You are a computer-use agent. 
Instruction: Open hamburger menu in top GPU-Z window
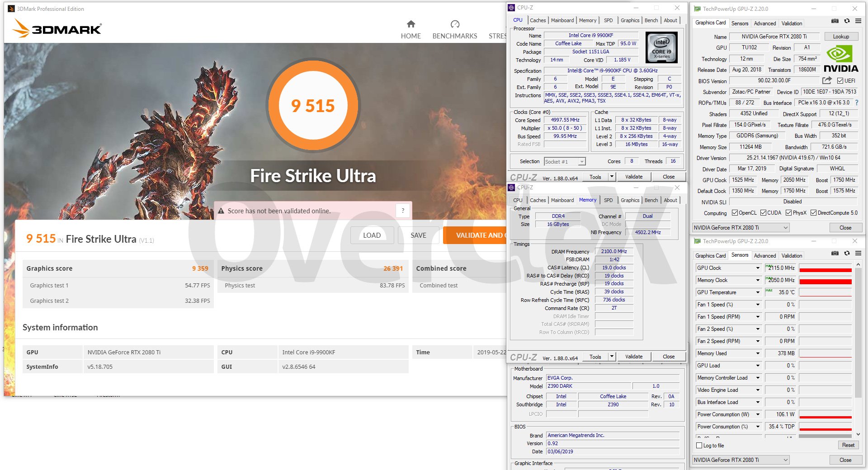point(858,21)
